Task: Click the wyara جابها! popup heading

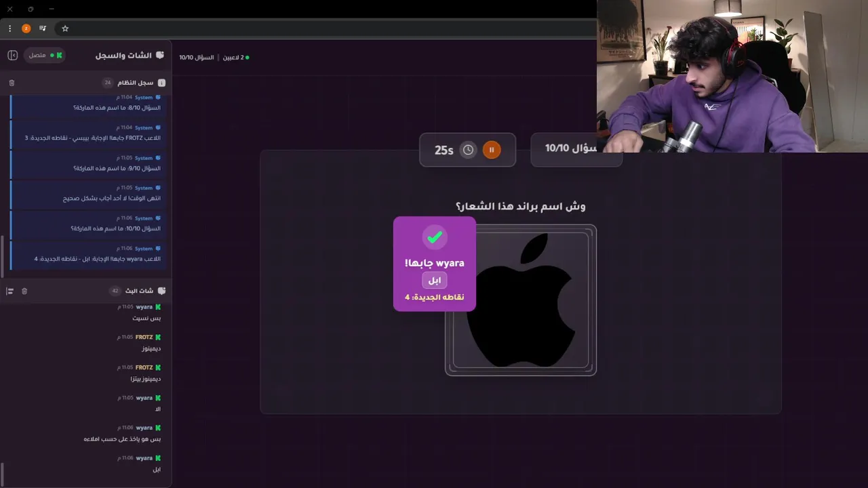Action: tap(435, 263)
